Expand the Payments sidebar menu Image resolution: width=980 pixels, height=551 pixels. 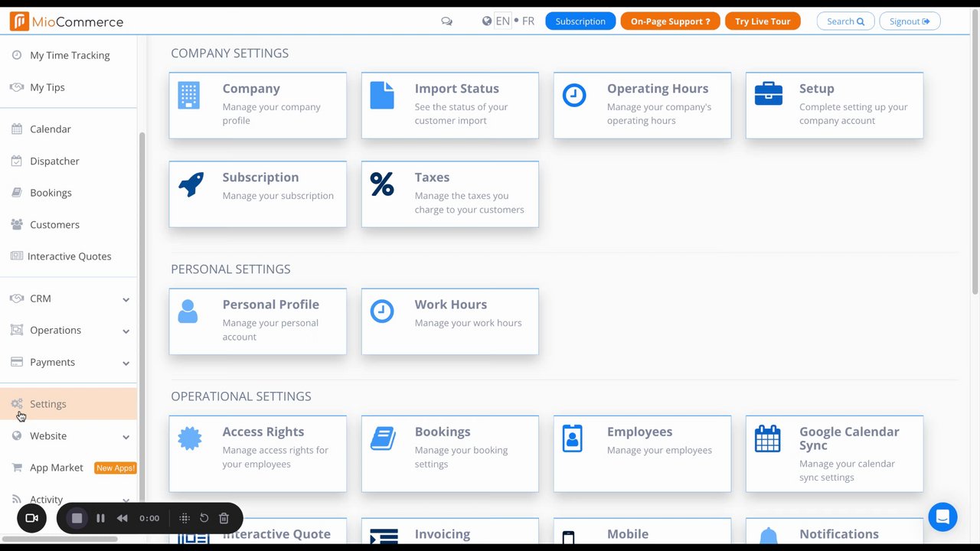point(126,363)
